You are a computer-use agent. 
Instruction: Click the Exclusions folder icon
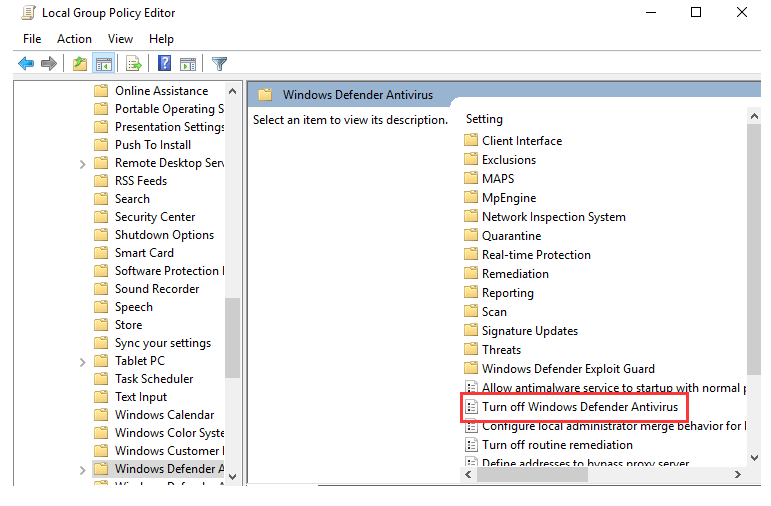pos(471,159)
